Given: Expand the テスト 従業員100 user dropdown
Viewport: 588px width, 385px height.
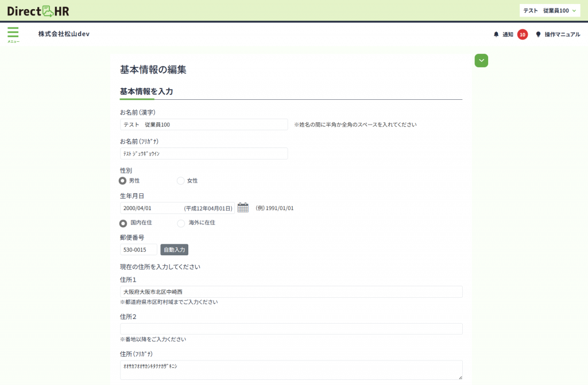Looking at the screenshot, I should point(549,11).
